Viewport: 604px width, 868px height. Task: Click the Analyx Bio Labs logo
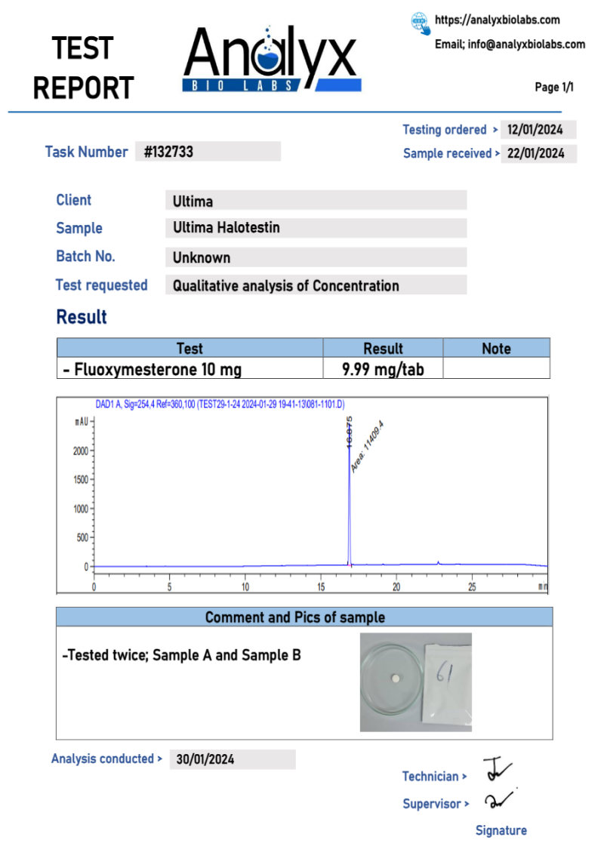272,60
